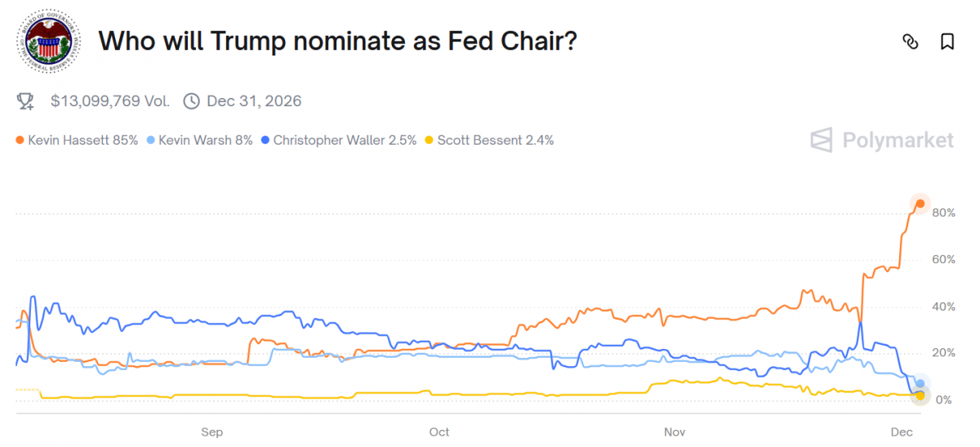Click the light blue Kevin Warsh legend dot
The height and width of the screenshot is (447, 980).
click(150, 141)
